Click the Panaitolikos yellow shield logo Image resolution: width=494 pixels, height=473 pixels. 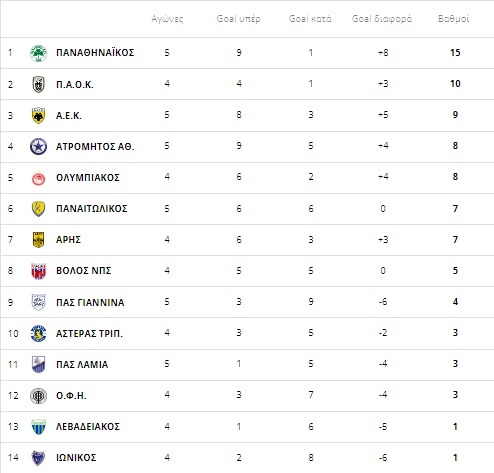38,209
